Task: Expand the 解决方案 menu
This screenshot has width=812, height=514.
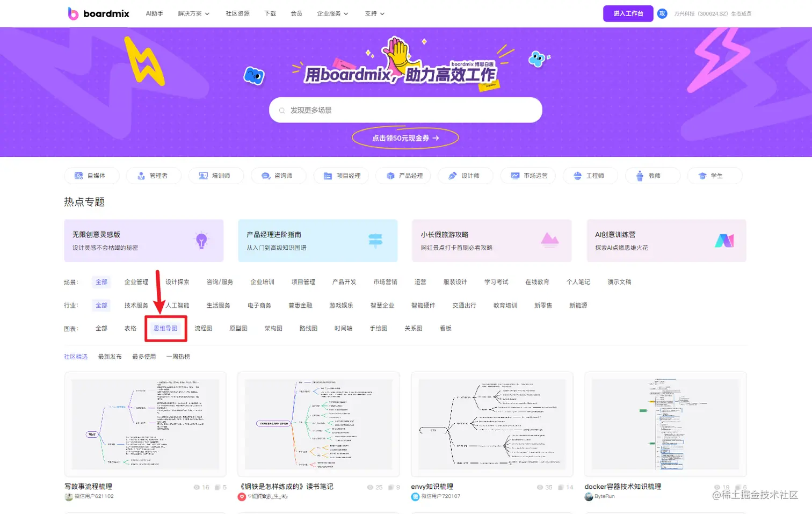Action: coord(193,13)
